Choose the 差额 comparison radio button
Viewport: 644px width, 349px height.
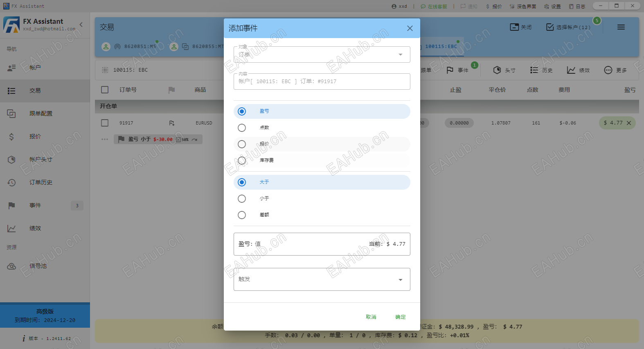click(x=322, y=215)
